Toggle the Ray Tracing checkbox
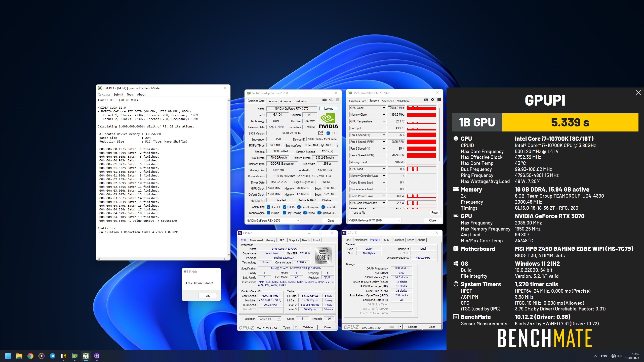Image resolution: width=644 pixels, height=362 pixels. pos(284,213)
